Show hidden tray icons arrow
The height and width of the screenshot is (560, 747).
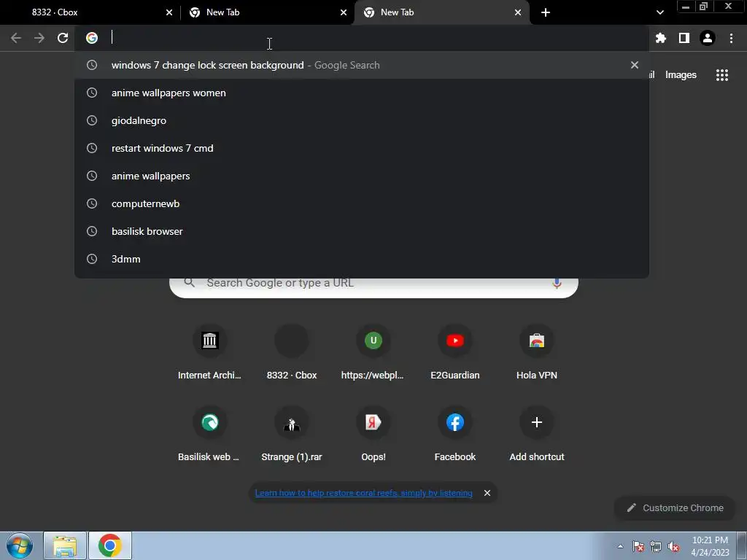pyautogui.click(x=620, y=546)
